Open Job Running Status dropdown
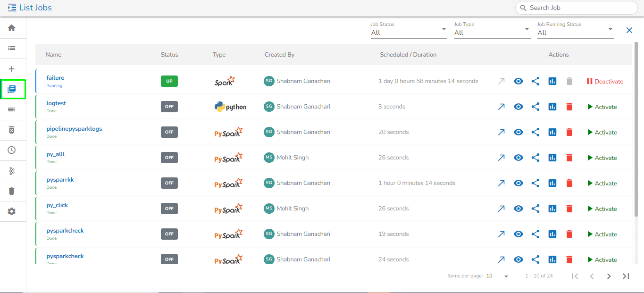Image resolution: width=644 pixels, height=293 pixels. point(575,33)
